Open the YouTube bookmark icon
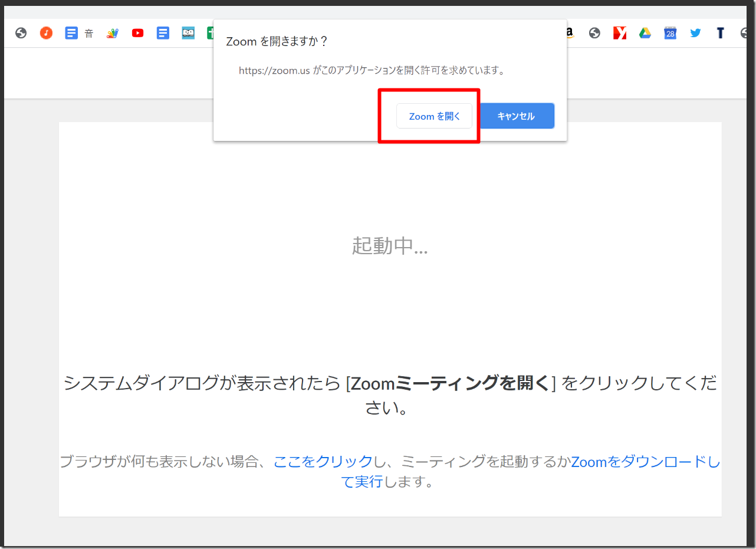756x549 pixels. (138, 33)
